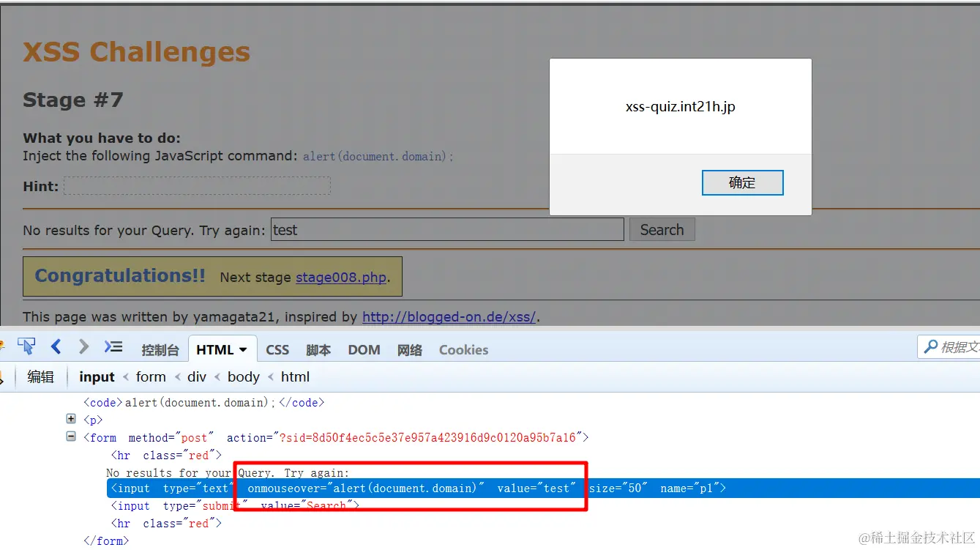Click the xss-quiz.int21h.jp alert message
This screenshot has width=980, height=550.
click(x=680, y=107)
